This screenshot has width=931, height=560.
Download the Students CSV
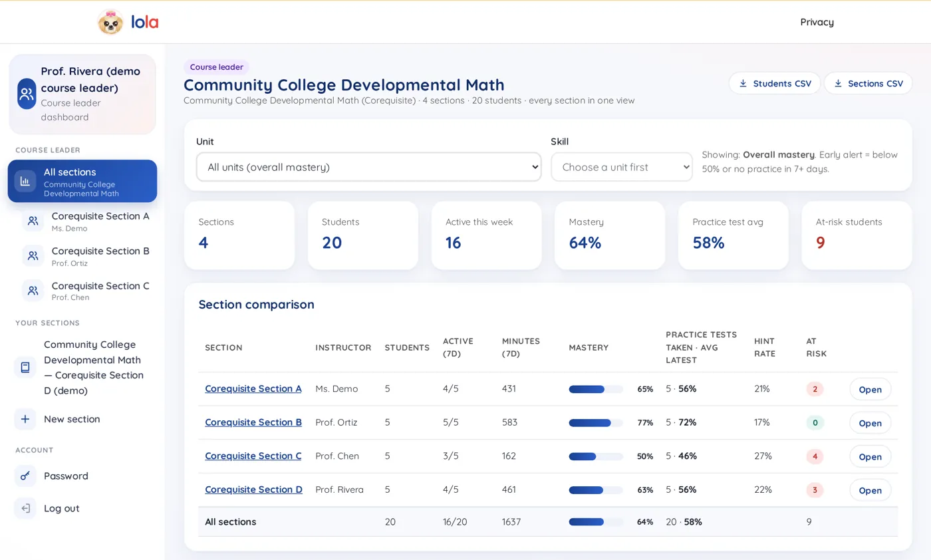click(775, 83)
